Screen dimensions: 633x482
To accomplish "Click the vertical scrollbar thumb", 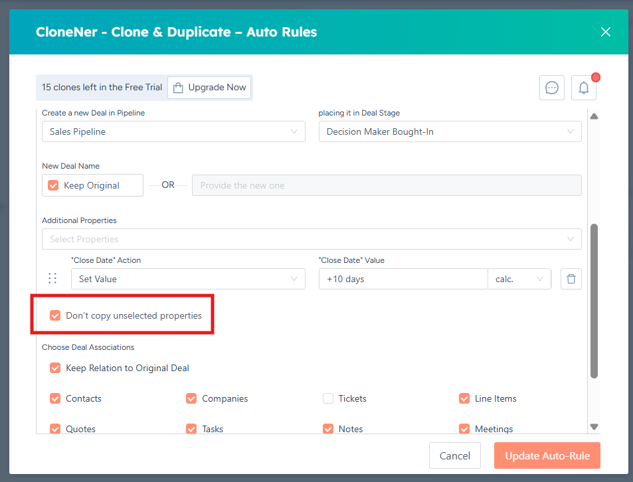I will [594, 301].
